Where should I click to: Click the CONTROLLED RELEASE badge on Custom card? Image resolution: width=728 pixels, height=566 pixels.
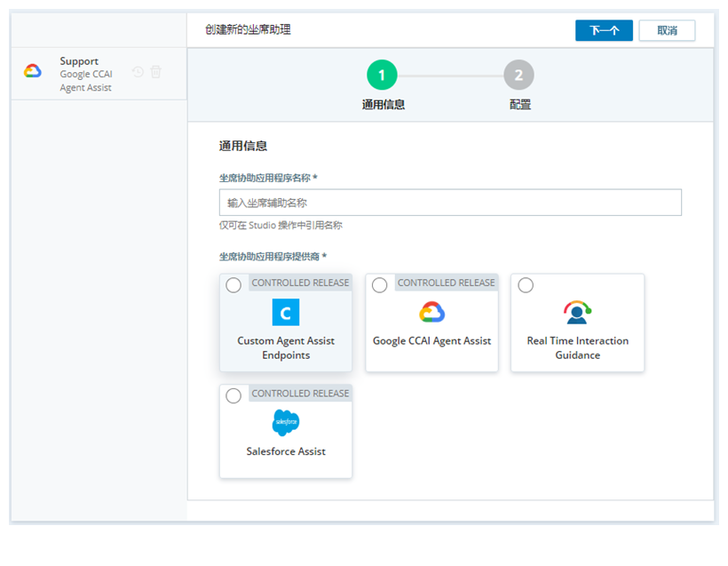(x=300, y=283)
